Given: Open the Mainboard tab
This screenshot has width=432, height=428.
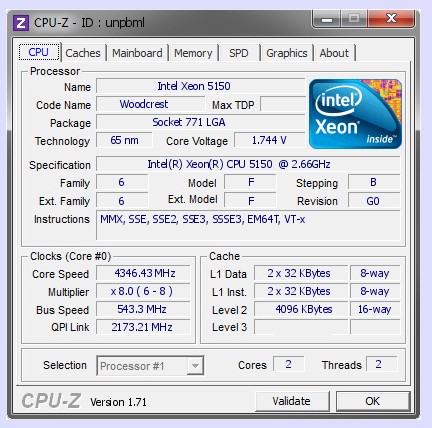Looking at the screenshot, I should (137, 53).
